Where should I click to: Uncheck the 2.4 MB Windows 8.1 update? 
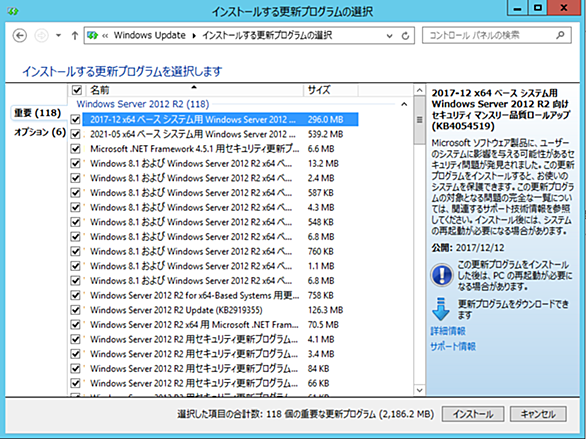pos(75,178)
